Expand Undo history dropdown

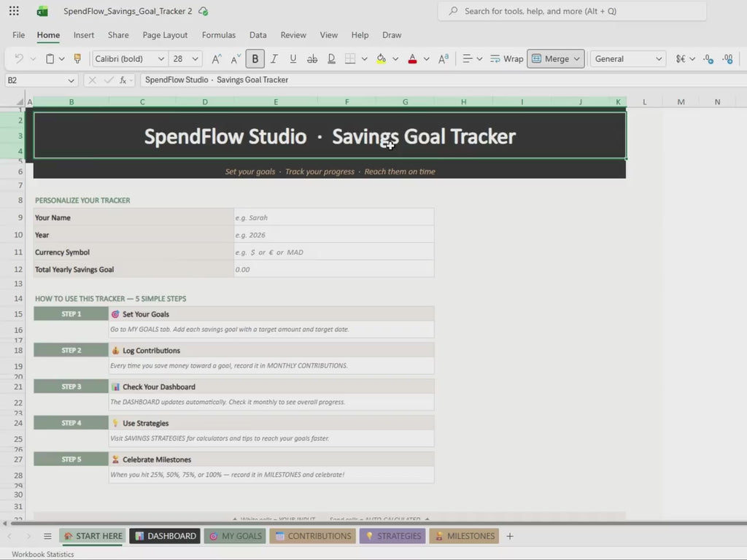point(33,58)
